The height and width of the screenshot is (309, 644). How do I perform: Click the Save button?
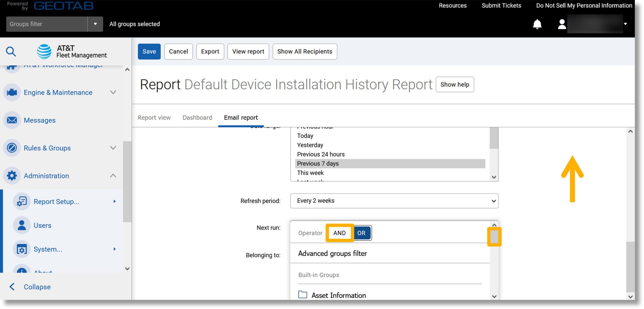click(149, 51)
